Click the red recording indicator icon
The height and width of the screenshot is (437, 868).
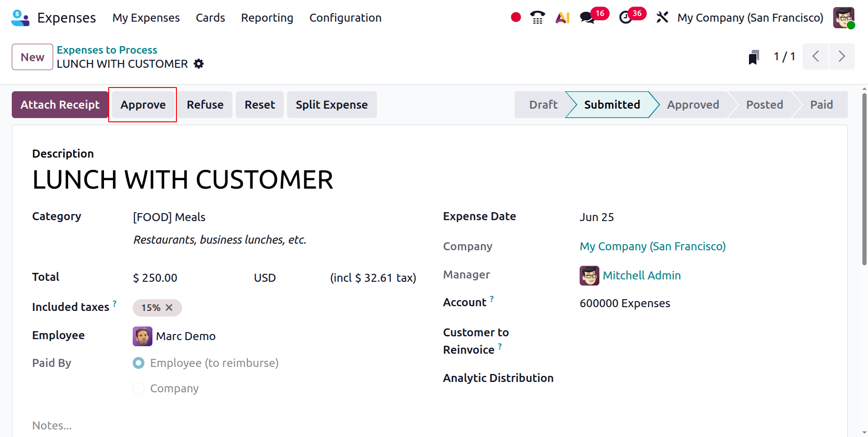coord(516,17)
